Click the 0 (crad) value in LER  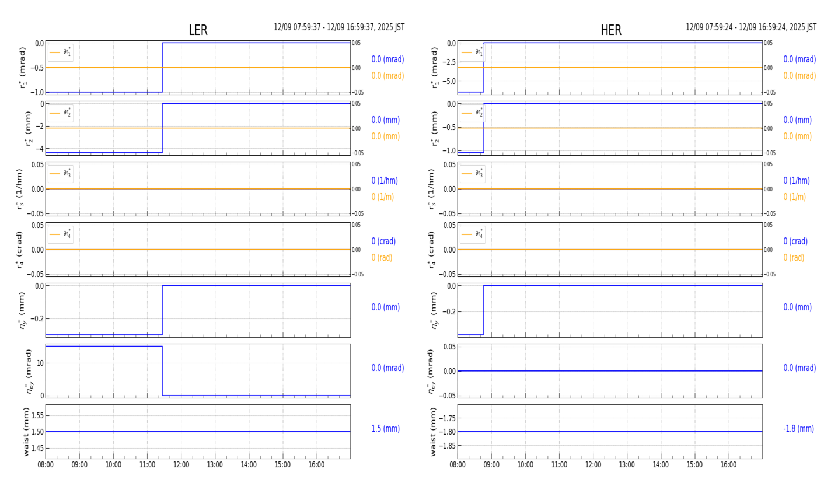[x=383, y=242]
